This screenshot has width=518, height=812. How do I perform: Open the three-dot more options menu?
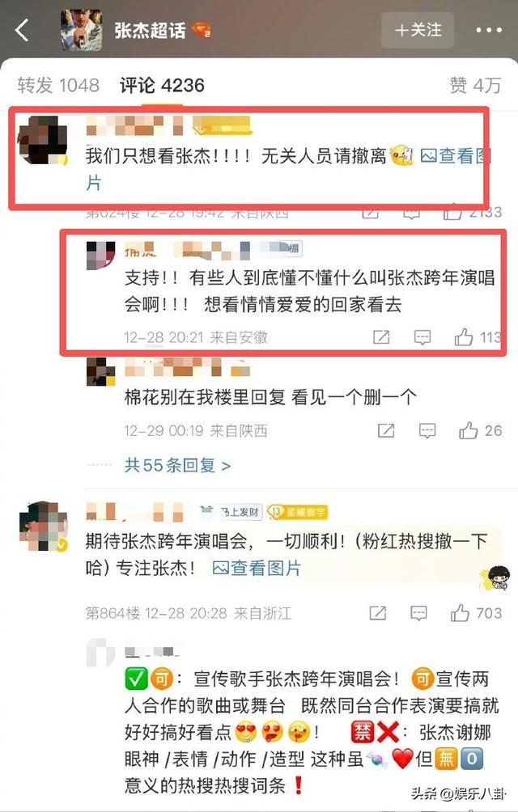tap(489, 31)
